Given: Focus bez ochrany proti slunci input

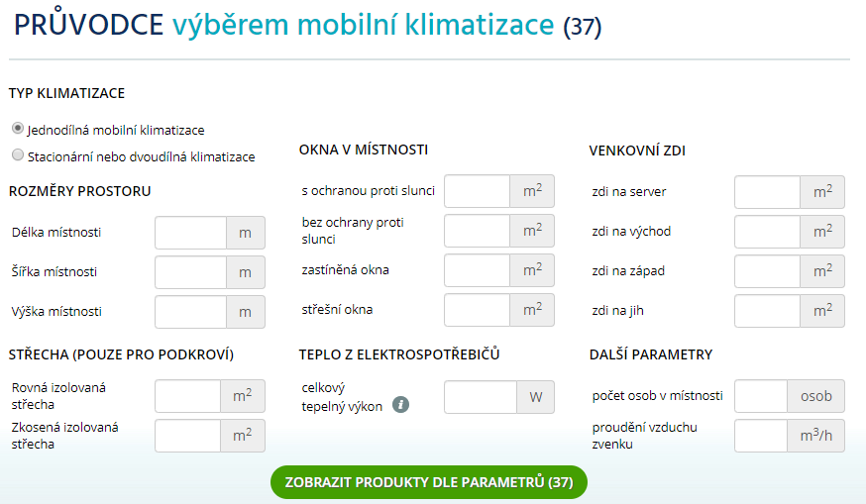Looking at the screenshot, I should tap(478, 231).
